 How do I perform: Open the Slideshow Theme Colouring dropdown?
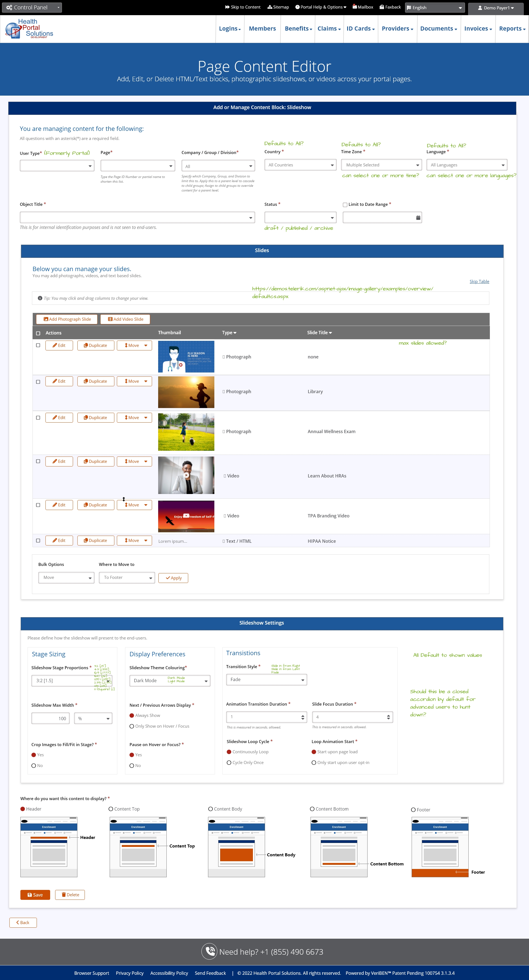170,681
